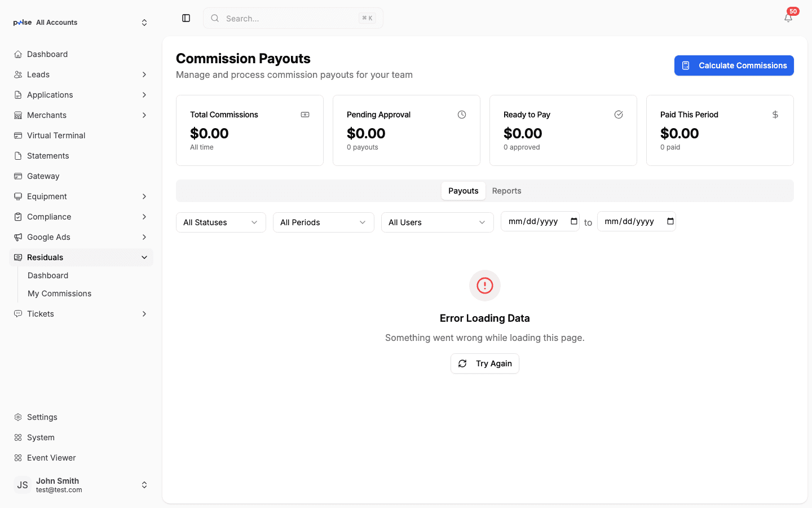Select My Commissions under Residuals

pyautogui.click(x=59, y=293)
